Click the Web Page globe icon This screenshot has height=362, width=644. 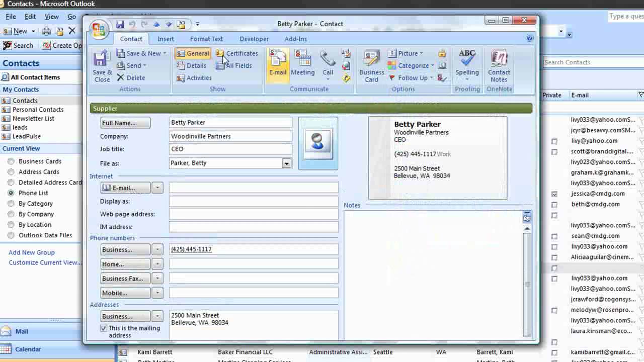coord(346,65)
